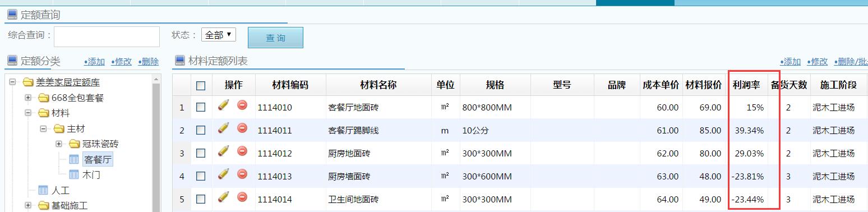Expand the 冠珠瓷砖 tree node
The image size is (868, 212).
tap(59, 144)
